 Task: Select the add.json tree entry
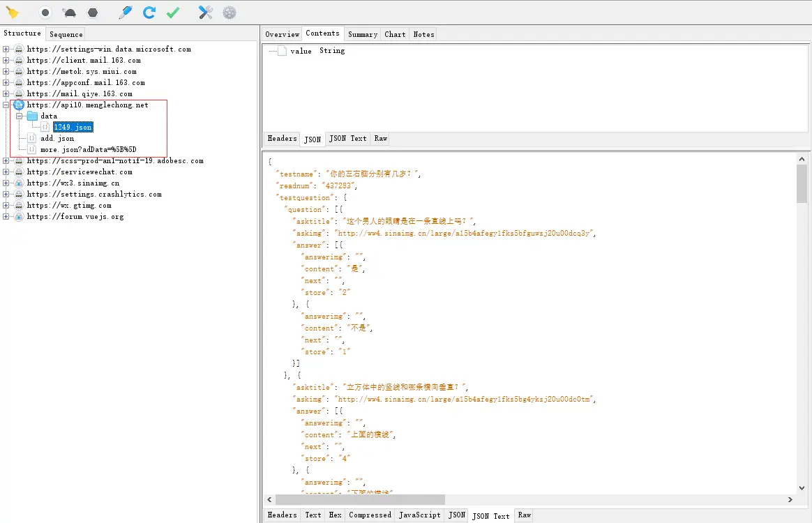[57, 138]
